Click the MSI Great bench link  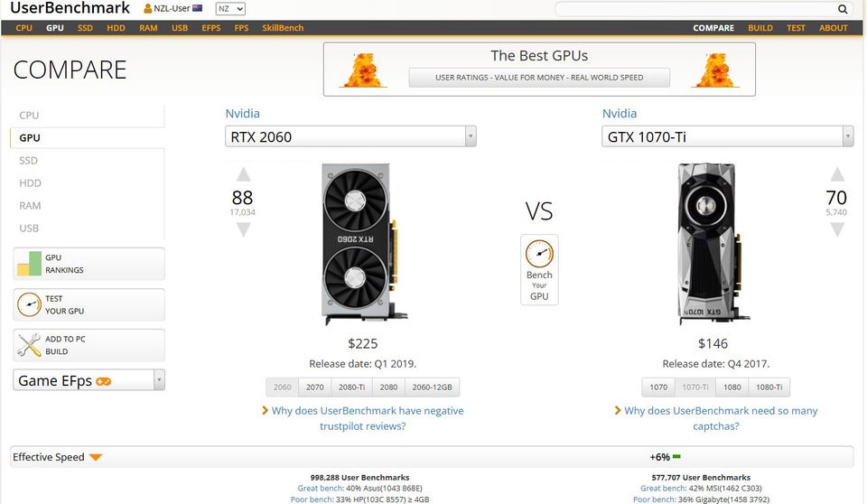pos(701,489)
